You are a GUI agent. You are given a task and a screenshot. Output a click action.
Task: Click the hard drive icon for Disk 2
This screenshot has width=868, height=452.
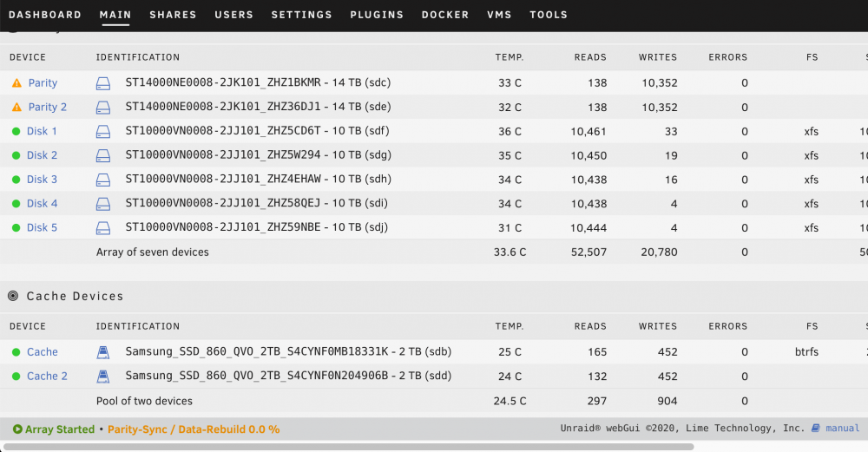coord(103,155)
